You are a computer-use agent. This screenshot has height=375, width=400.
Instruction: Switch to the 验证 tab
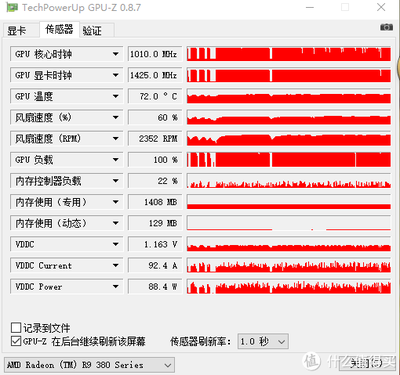click(x=92, y=31)
